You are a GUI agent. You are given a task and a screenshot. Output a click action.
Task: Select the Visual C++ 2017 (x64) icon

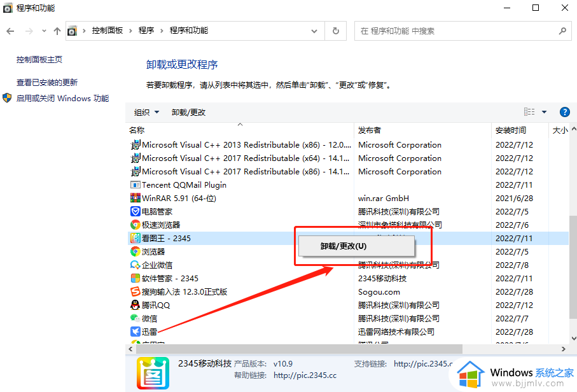pos(136,158)
